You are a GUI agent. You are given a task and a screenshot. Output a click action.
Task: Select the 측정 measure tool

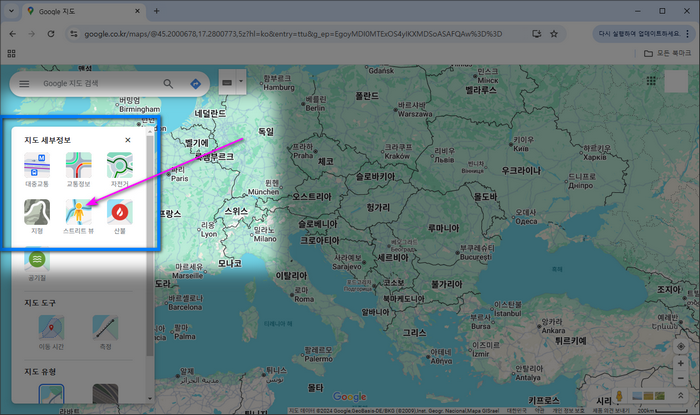pyautogui.click(x=105, y=332)
